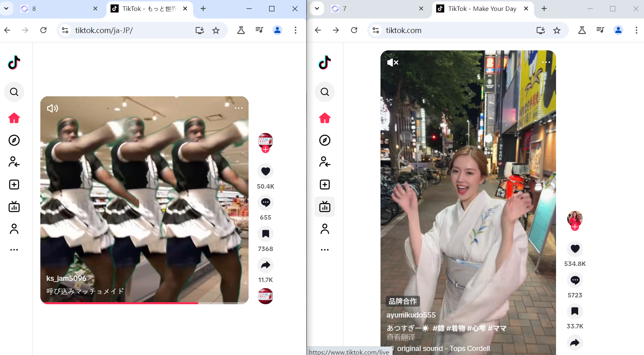Screen dimensions: 644x355
Task: Open profile icon in right TikTok sidebar
Action: tap(325, 229)
